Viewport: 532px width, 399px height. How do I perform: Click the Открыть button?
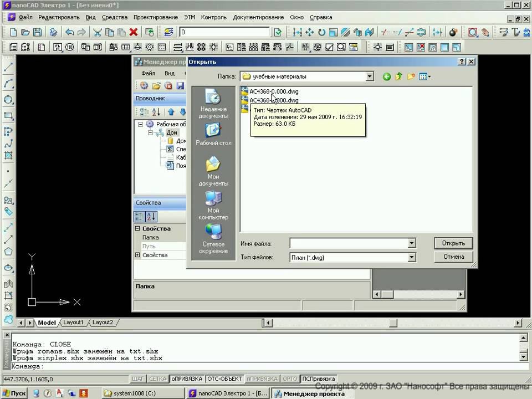(454, 243)
